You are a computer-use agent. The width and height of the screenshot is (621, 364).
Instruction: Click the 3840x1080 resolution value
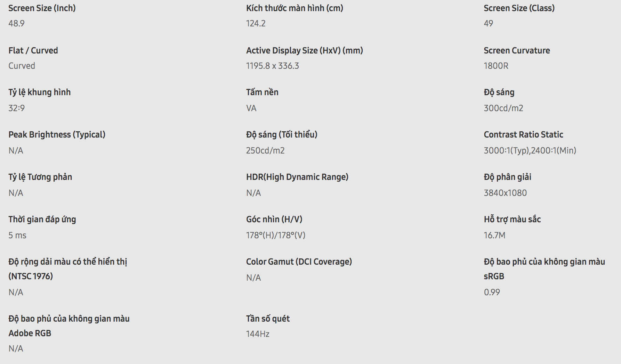(505, 193)
